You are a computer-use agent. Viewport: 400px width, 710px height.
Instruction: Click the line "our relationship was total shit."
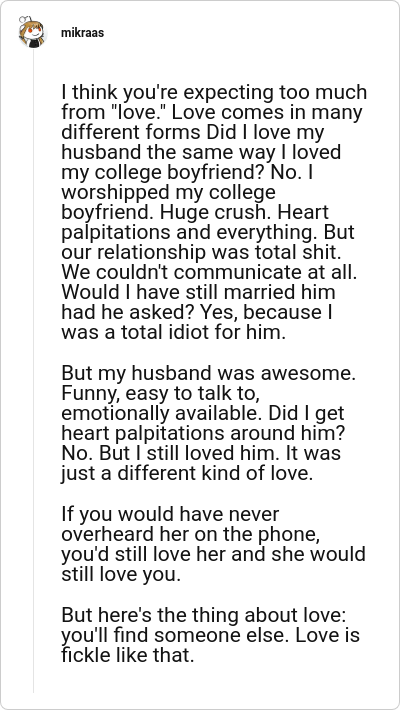(201, 252)
